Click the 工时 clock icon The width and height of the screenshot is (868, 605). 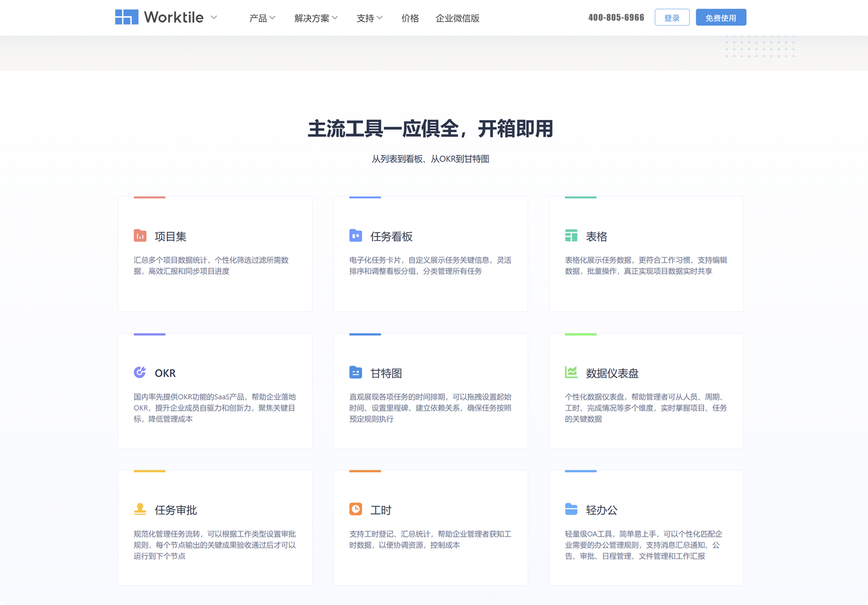click(x=356, y=509)
